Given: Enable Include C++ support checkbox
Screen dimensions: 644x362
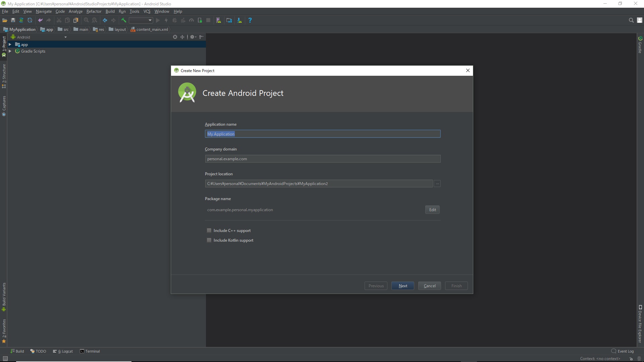Looking at the screenshot, I should (209, 231).
